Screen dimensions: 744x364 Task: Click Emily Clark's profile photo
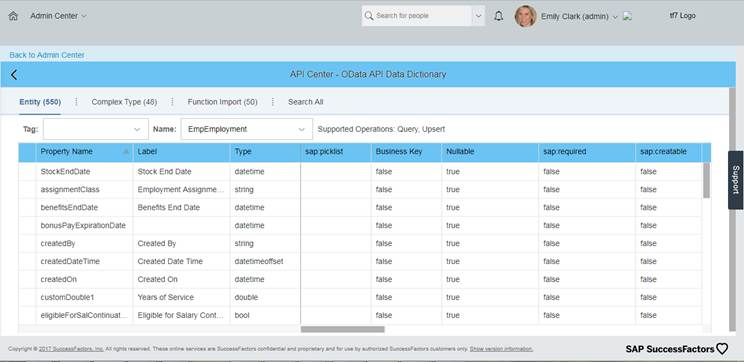click(525, 16)
